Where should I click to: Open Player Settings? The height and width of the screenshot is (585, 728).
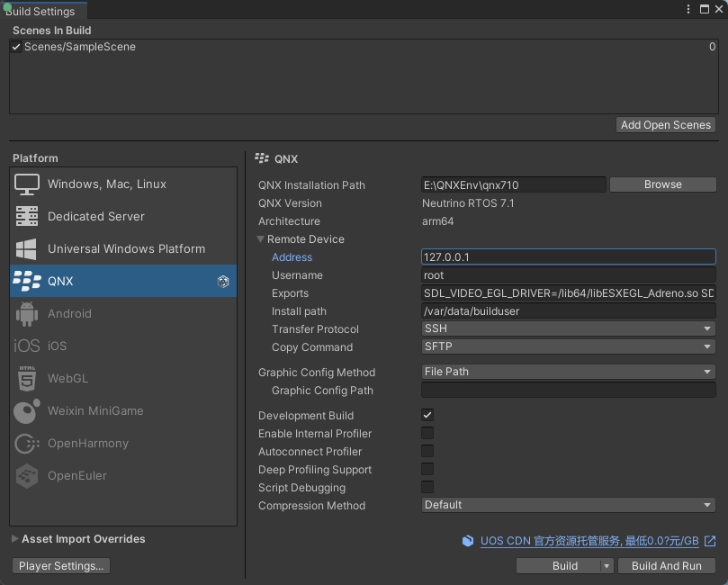click(x=60, y=565)
